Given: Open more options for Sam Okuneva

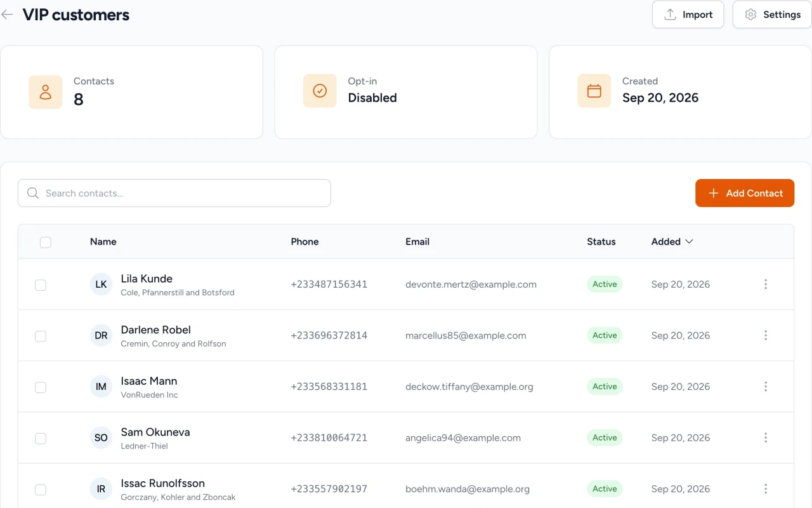Looking at the screenshot, I should tap(766, 438).
